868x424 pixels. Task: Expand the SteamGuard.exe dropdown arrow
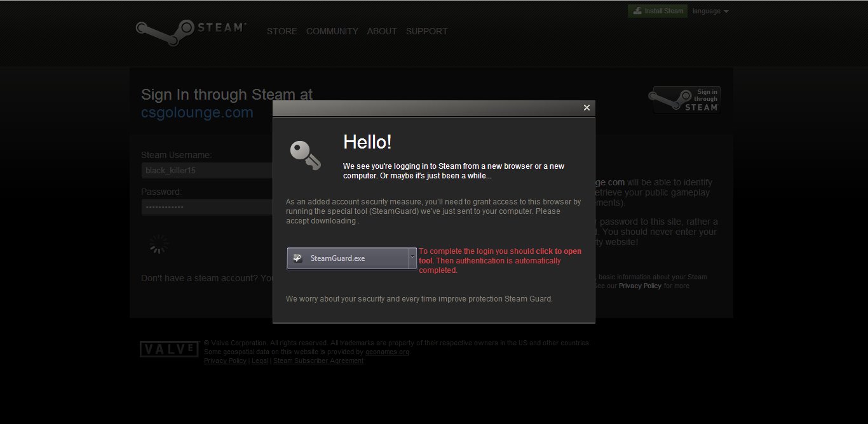click(x=412, y=258)
